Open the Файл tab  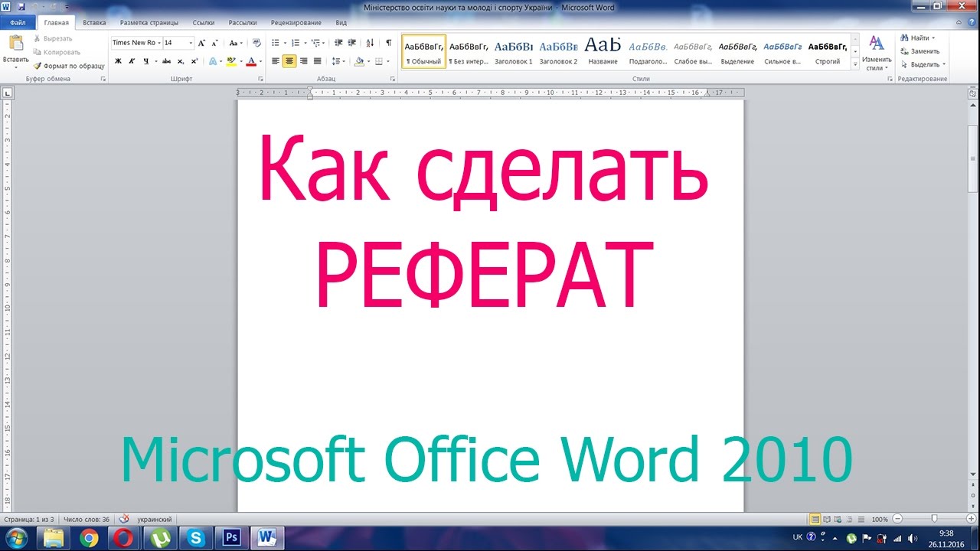tap(18, 23)
